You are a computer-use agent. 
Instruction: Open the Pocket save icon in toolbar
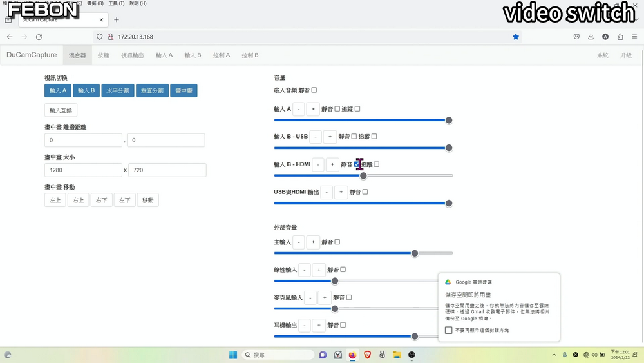click(576, 37)
